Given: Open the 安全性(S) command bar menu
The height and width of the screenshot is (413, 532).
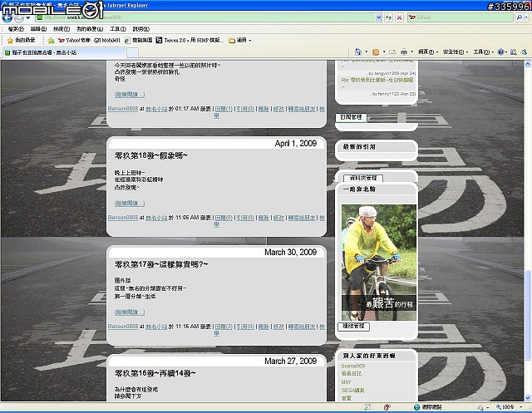Looking at the screenshot, I should pos(456,52).
